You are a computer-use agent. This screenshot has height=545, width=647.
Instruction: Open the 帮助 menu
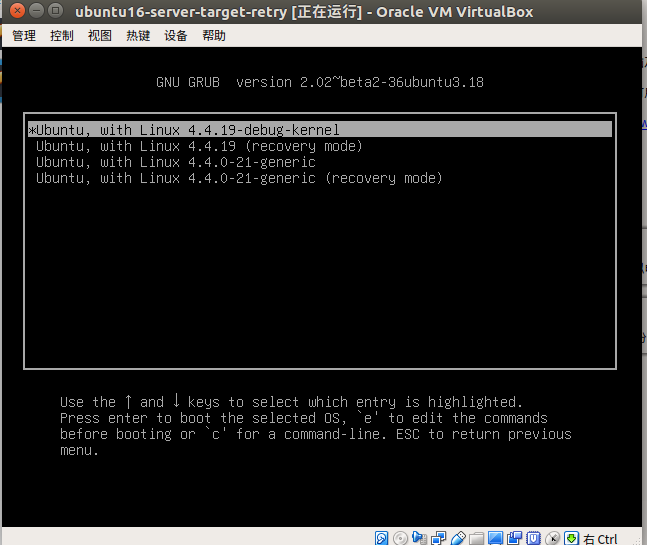pos(214,36)
